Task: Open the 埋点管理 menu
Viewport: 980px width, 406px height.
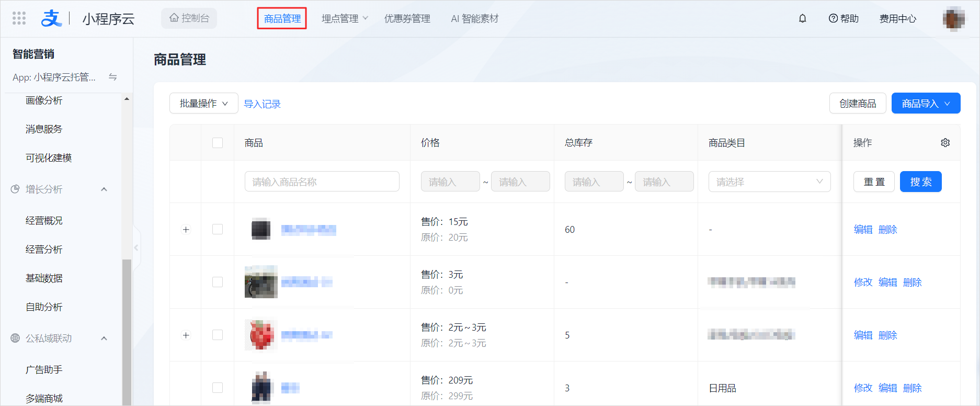Action: [x=345, y=18]
